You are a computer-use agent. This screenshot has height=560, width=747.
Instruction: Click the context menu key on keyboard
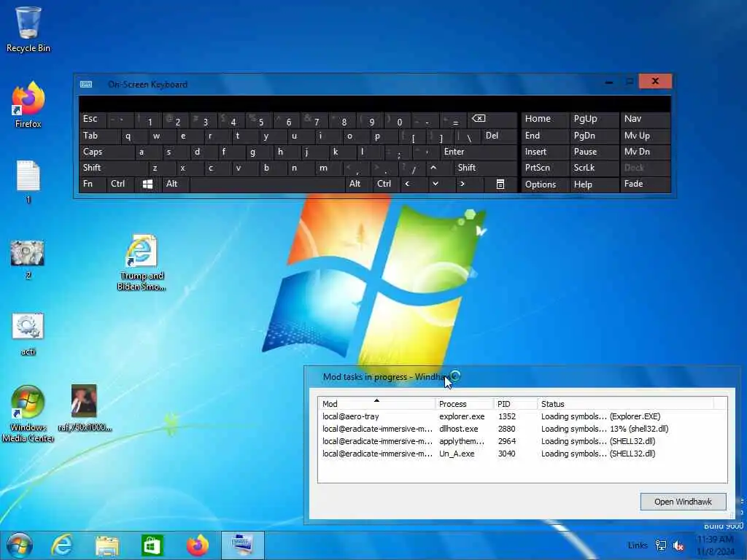(x=500, y=184)
